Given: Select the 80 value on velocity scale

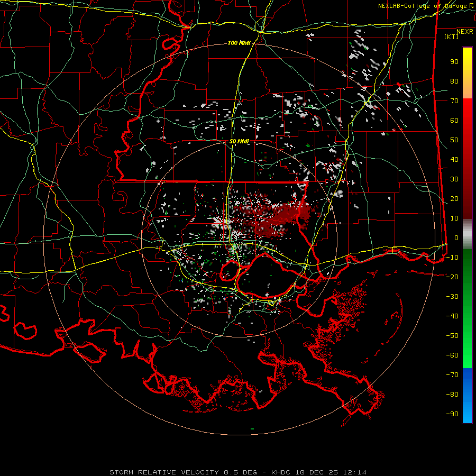Looking at the screenshot, I should pos(454,81).
